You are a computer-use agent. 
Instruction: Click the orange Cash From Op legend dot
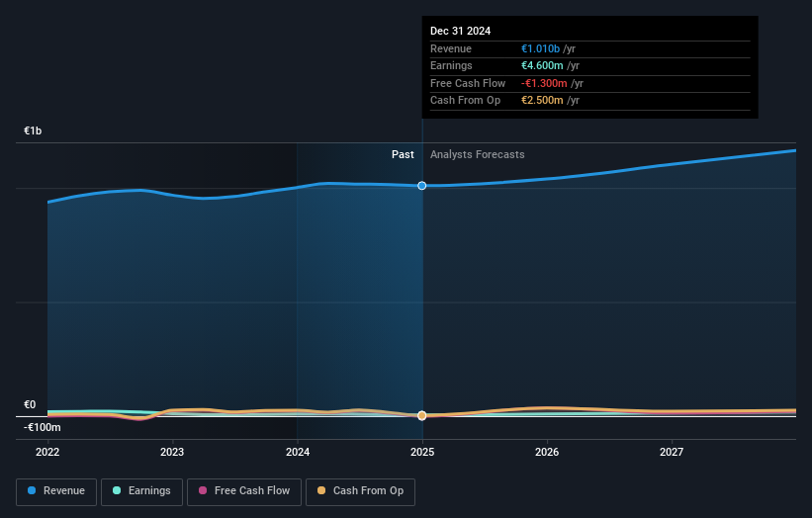click(x=321, y=490)
